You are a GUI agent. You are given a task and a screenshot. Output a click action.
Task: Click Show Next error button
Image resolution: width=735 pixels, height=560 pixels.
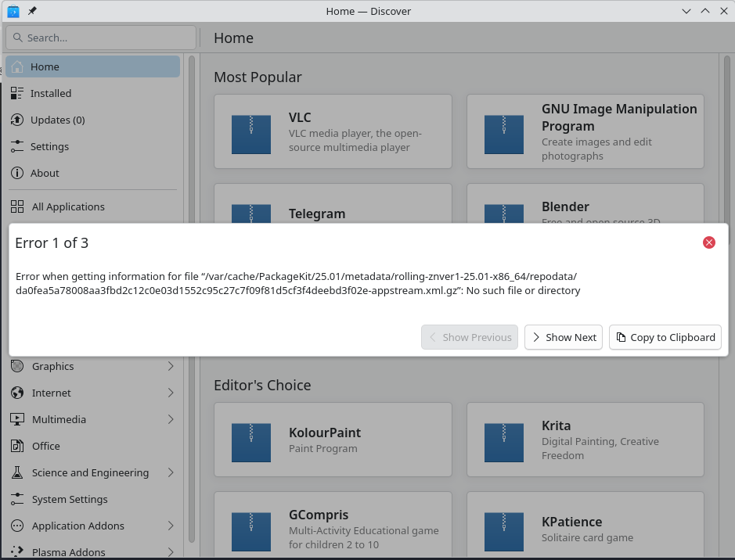point(564,337)
